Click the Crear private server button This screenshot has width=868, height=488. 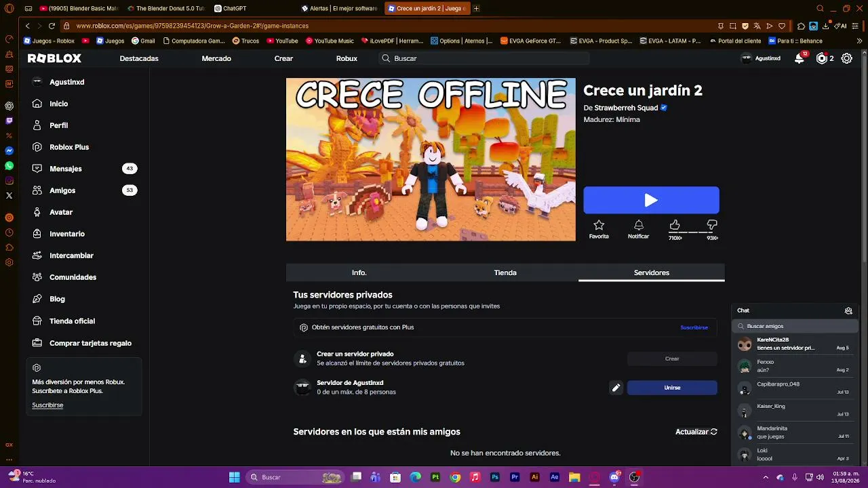pos(672,359)
